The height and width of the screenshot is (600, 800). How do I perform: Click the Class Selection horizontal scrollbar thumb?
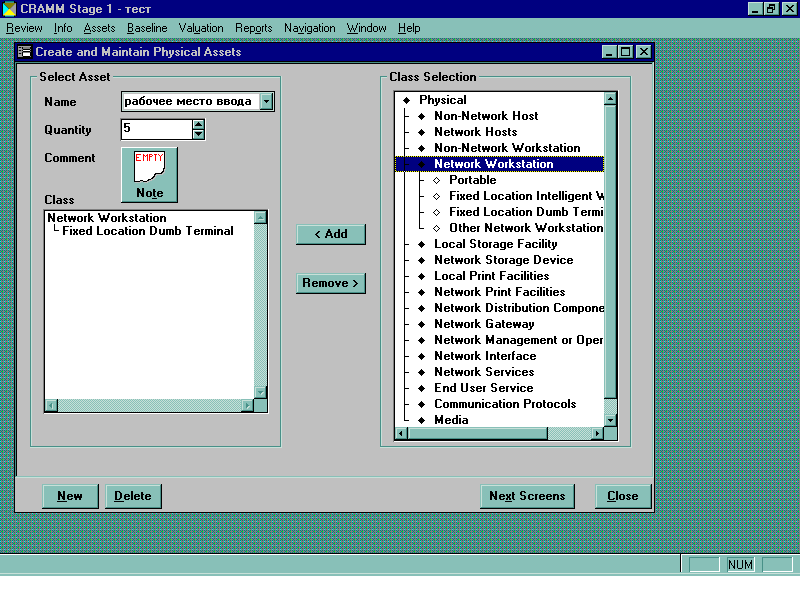coord(478,434)
